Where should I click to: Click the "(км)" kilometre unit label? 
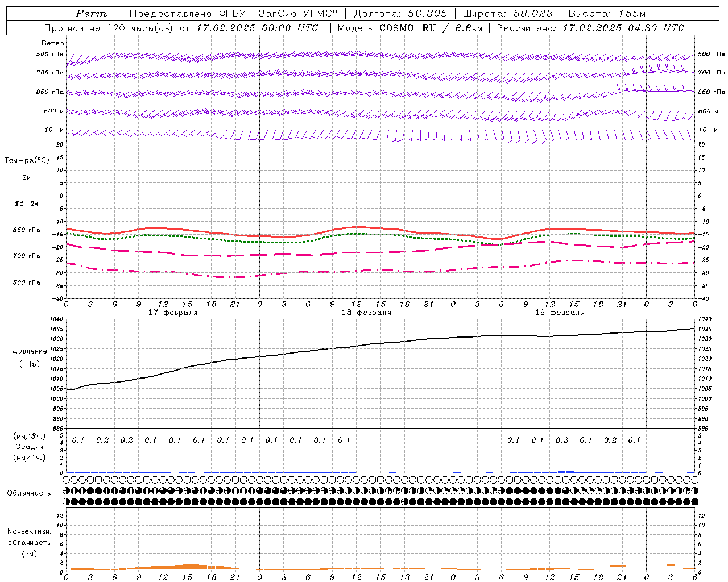coord(30,554)
